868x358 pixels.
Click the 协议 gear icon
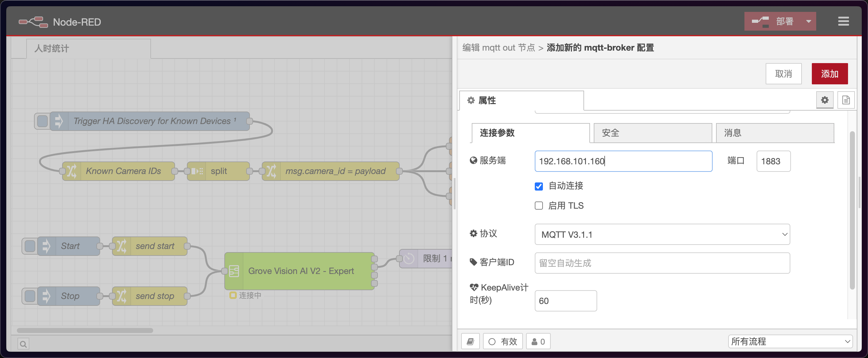[473, 233]
